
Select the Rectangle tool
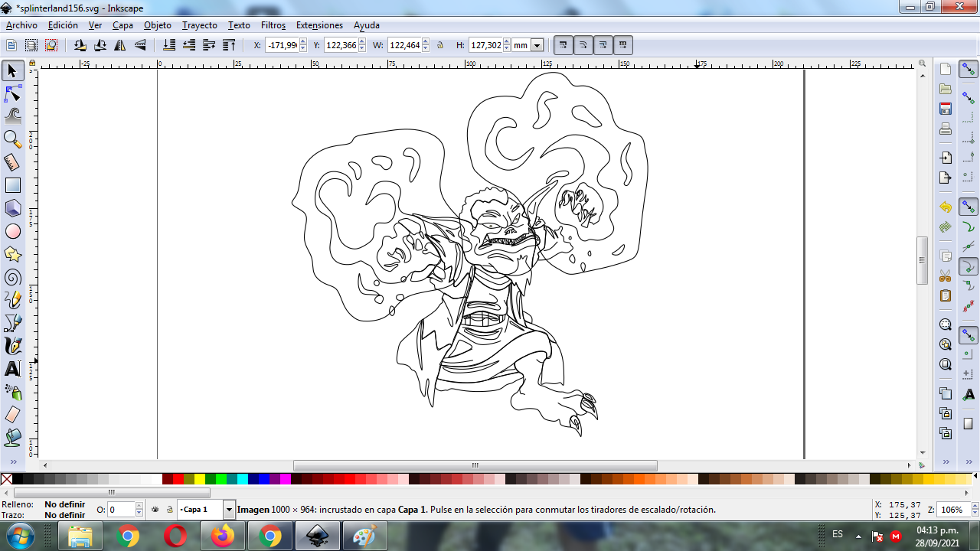coord(12,185)
